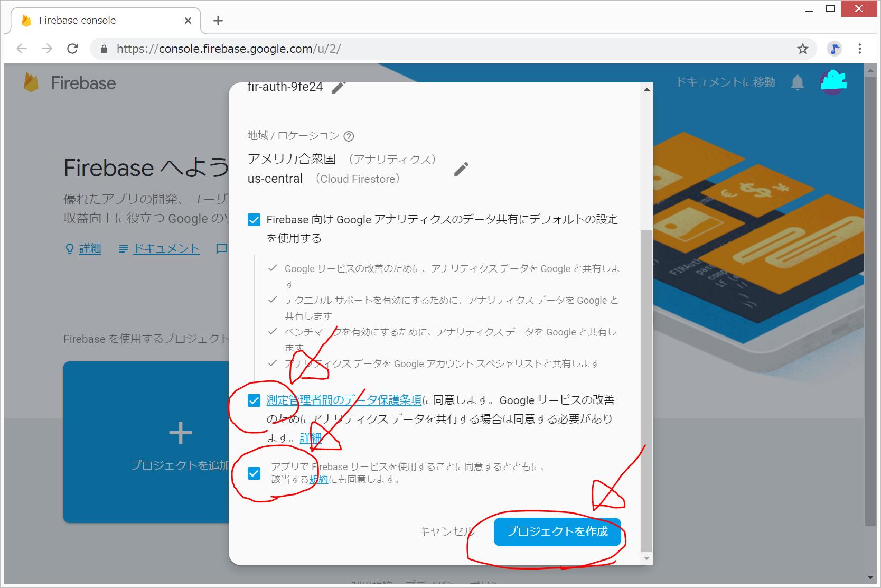Uncheck the Google Analytics default data sharing checkbox
Viewport: 881px width, 588px height.
point(254,220)
